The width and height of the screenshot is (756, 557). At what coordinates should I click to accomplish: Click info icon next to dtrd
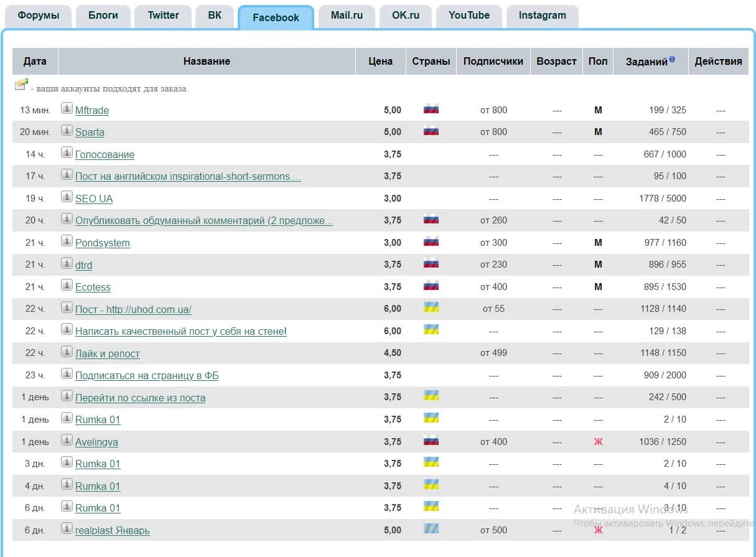(67, 263)
